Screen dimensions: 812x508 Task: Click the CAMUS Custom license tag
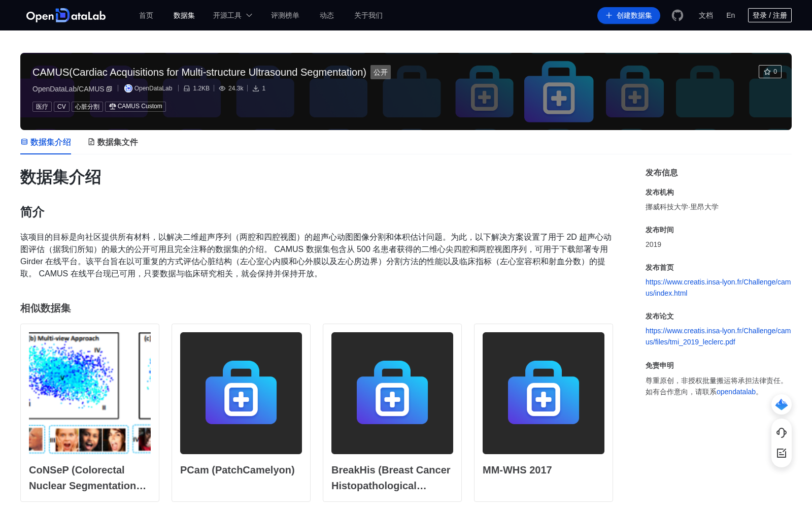coord(136,107)
